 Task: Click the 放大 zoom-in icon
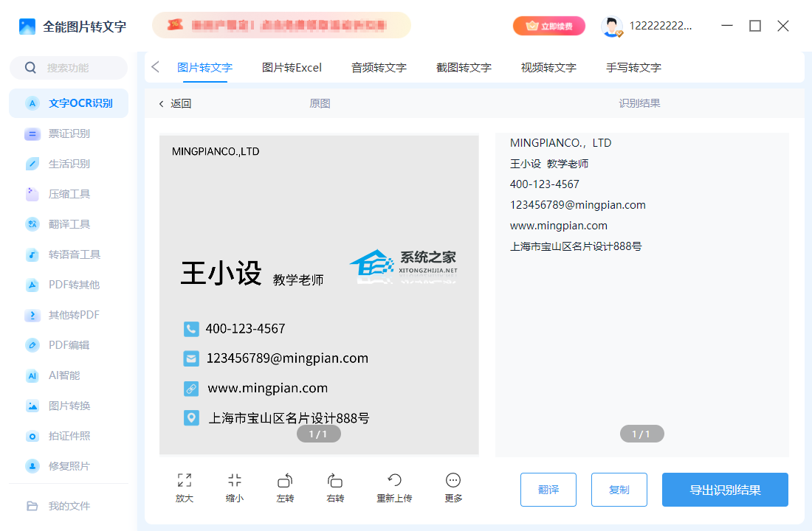point(185,481)
